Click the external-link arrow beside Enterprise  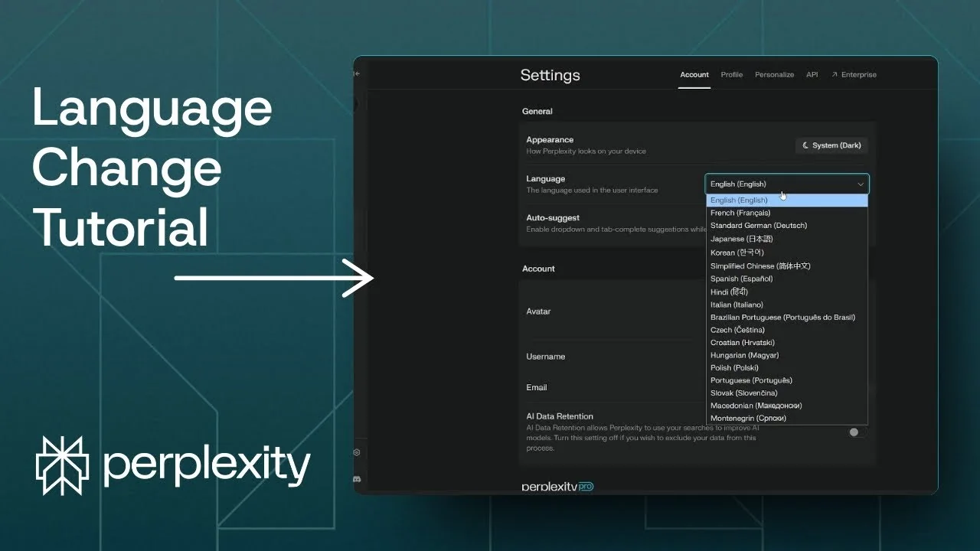[x=835, y=74]
